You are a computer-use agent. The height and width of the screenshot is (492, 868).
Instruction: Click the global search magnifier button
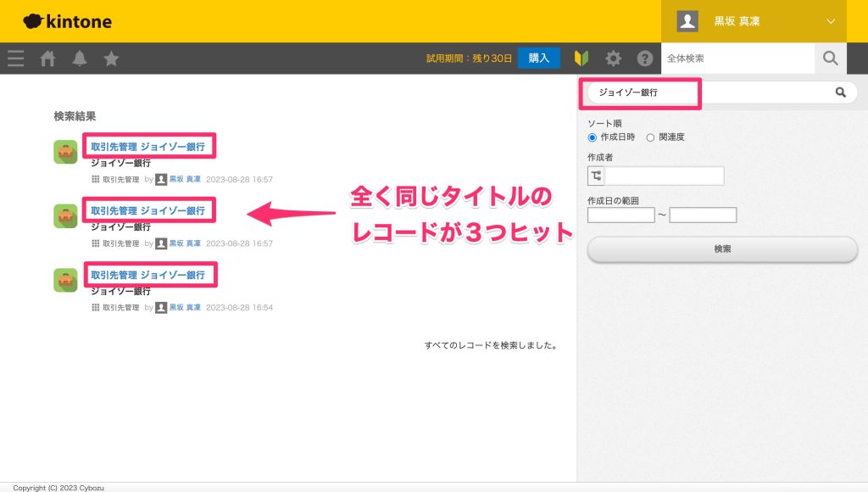click(831, 59)
